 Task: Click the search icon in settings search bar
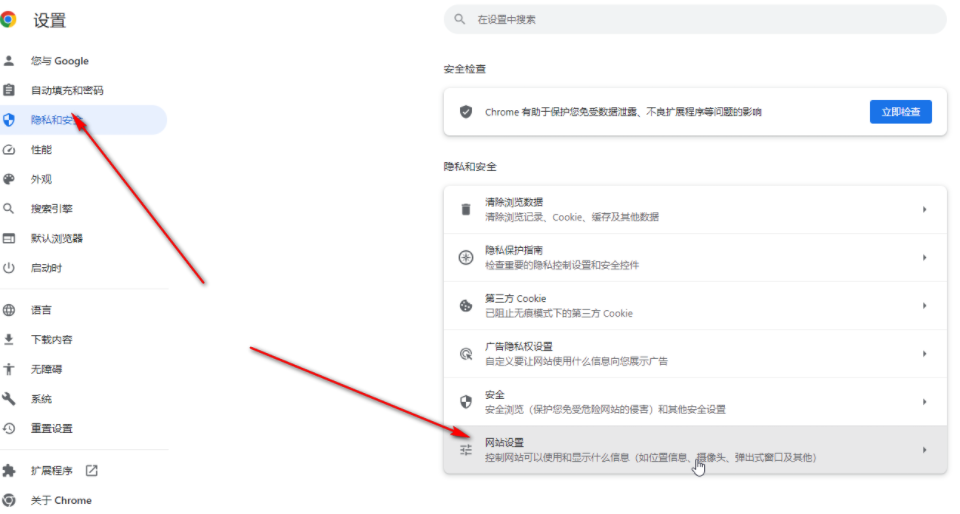460,19
